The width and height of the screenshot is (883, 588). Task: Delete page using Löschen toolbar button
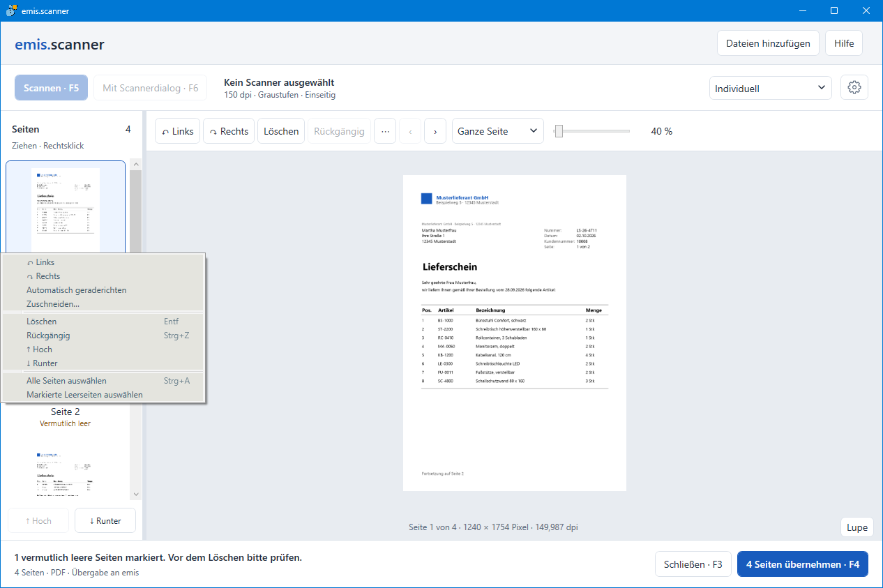[x=281, y=131]
